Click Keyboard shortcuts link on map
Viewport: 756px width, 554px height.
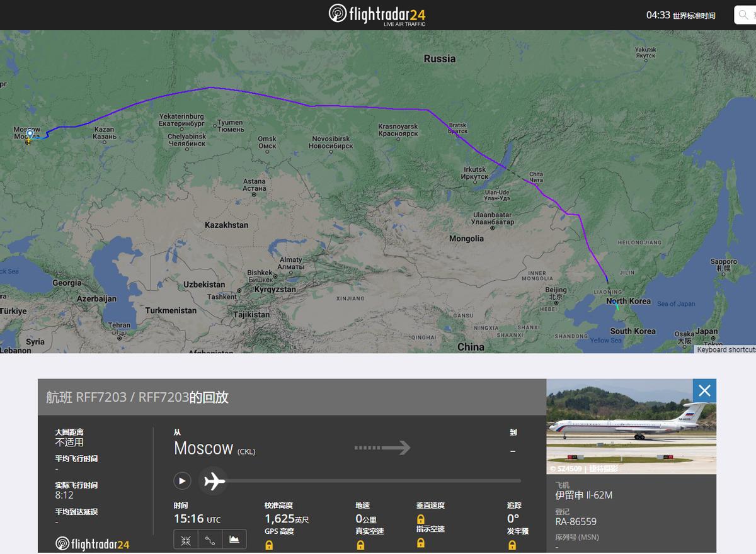[x=726, y=349]
